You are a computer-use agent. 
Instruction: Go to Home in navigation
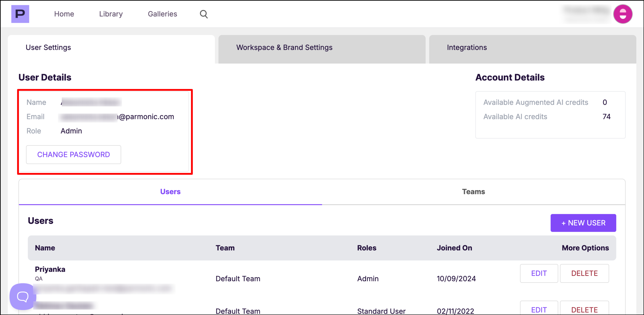[x=64, y=14]
